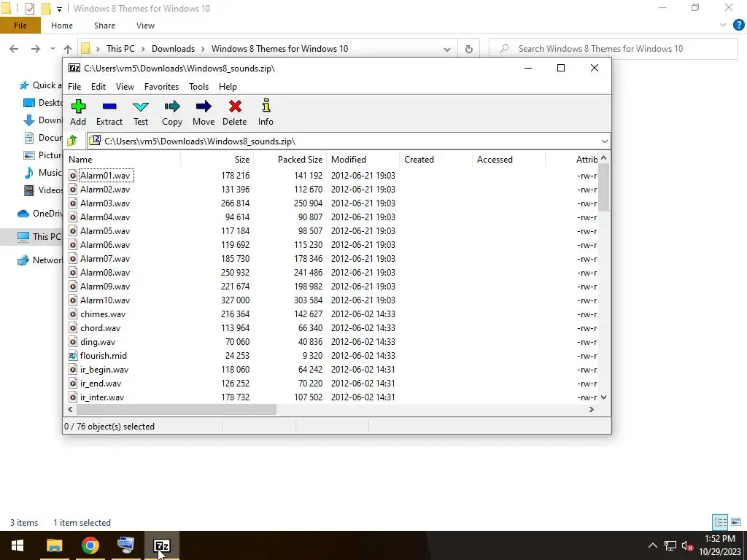Open File Explorer from the taskbar
Screen dimensions: 747x560
pos(54,545)
